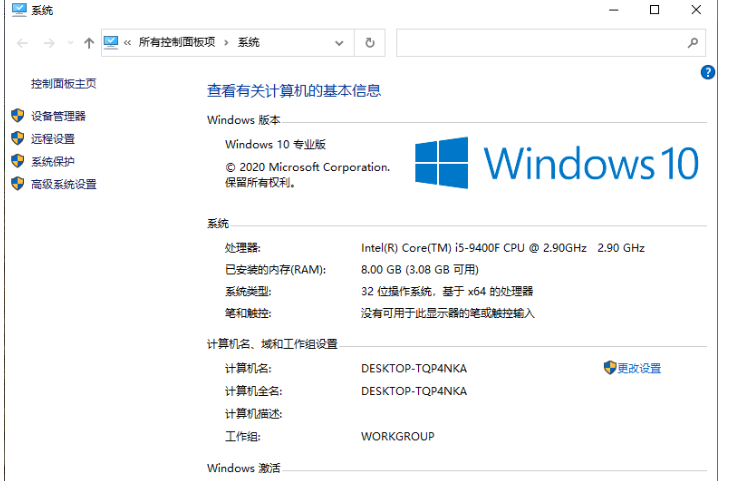Close the 系统 window
Viewport: 731px width, 481px height.
pos(696,10)
